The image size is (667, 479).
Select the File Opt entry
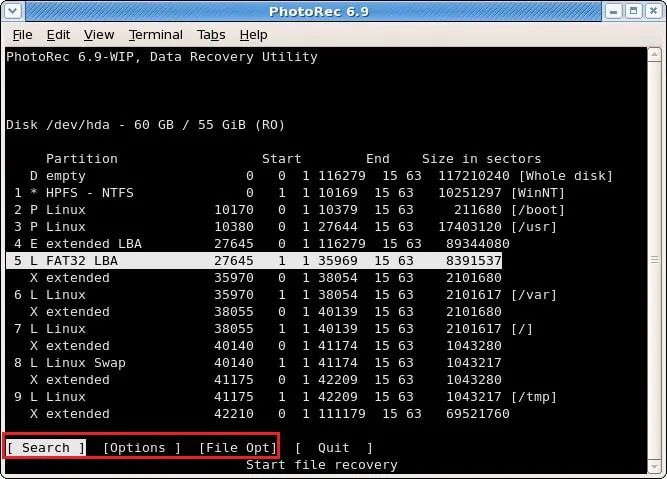tap(238, 448)
